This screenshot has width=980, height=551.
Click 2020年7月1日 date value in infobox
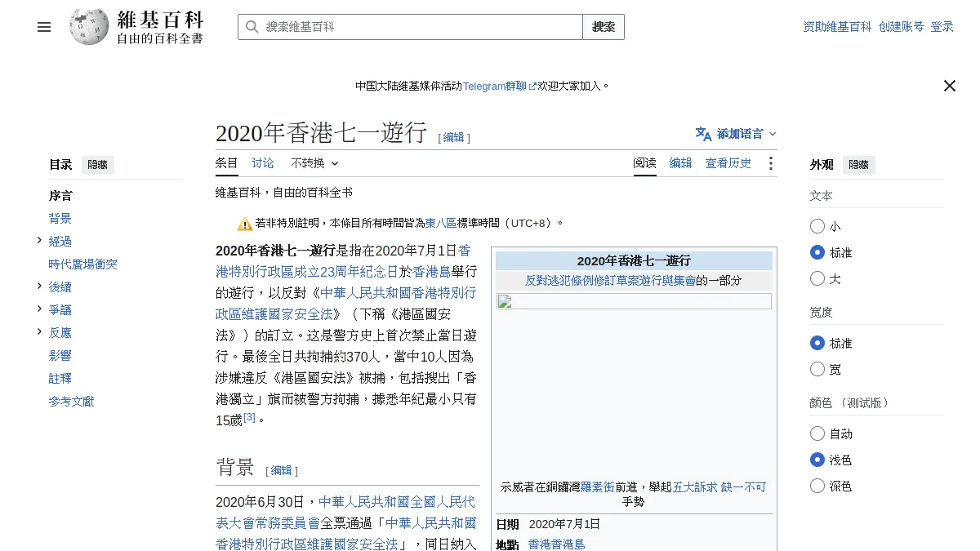click(564, 524)
